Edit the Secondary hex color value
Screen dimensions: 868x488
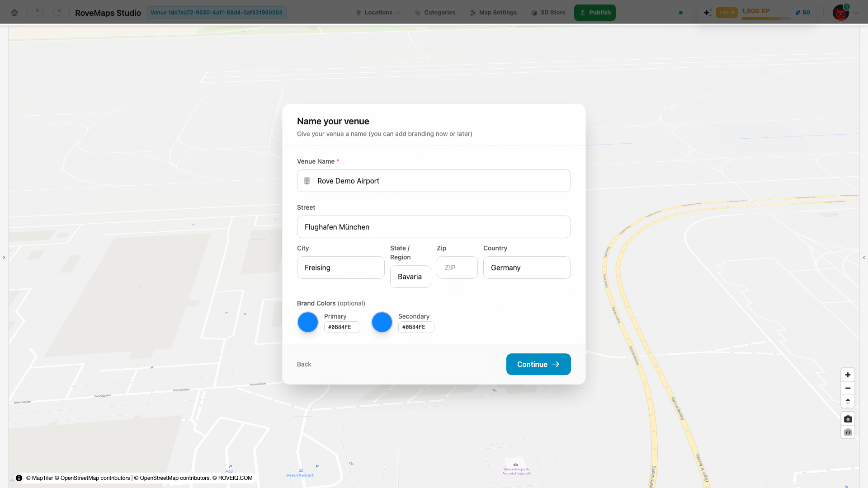pos(416,327)
